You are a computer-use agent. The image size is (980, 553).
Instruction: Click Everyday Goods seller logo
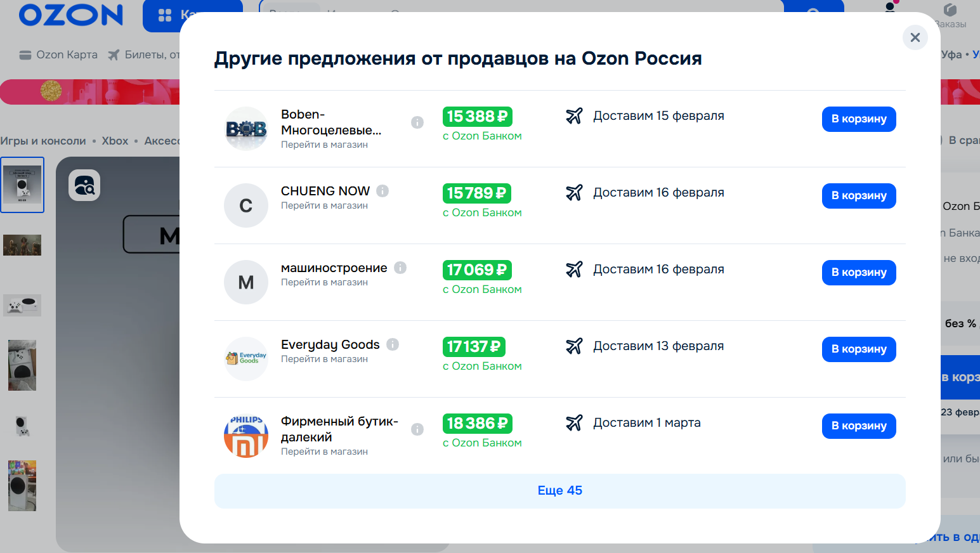pyautogui.click(x=246, y=359)
